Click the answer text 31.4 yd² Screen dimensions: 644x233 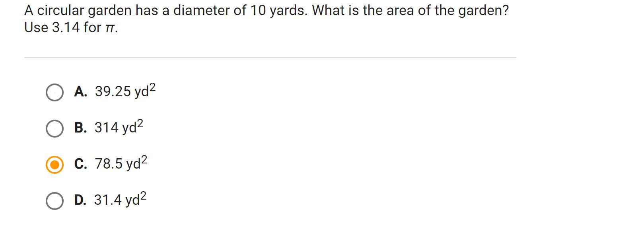coord(121,199)
